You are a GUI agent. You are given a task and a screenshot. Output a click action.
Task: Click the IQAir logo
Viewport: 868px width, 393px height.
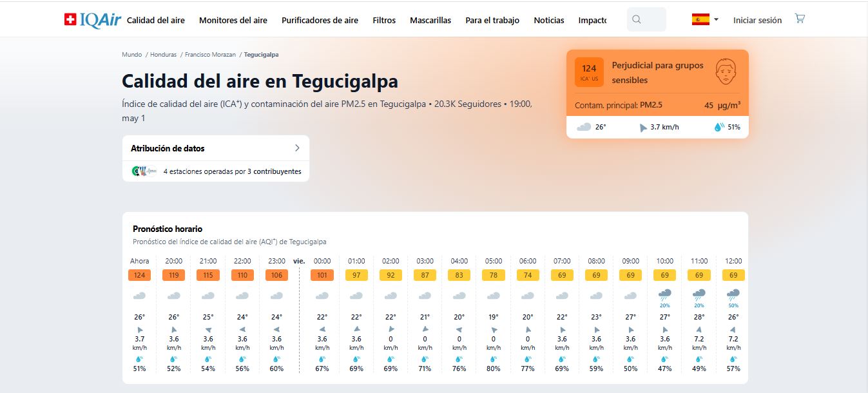pyautogui.click(x=92, y=20)
